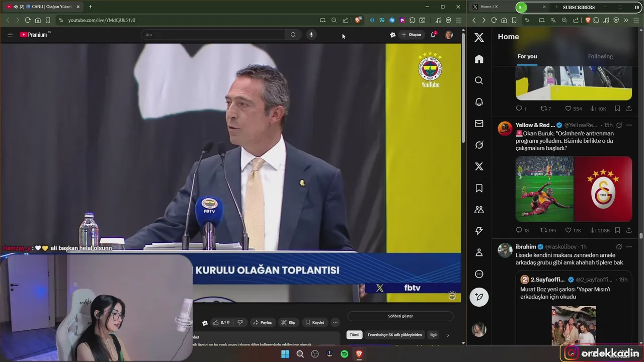Save the video with Kaydet
644x362 pixels.
point(314,322)
